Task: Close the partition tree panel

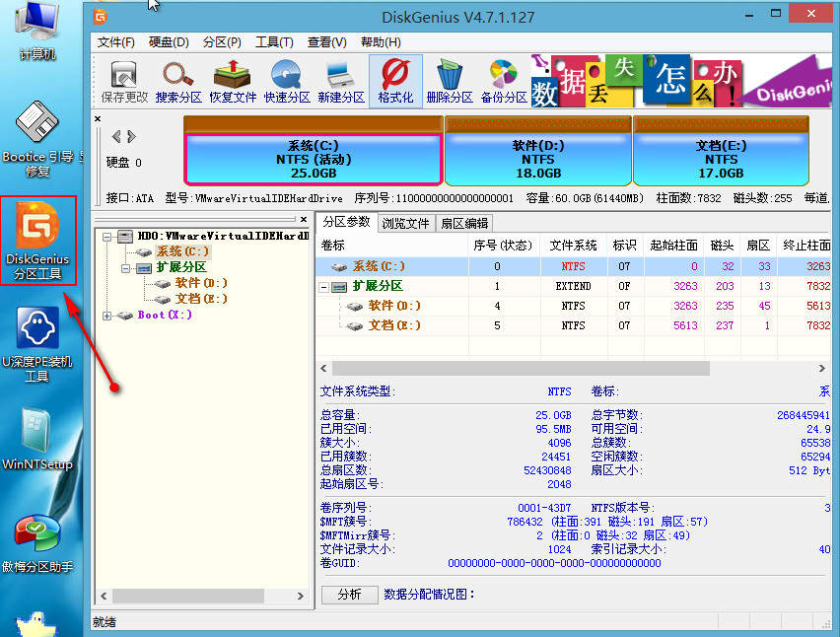Action: [304, 219]
